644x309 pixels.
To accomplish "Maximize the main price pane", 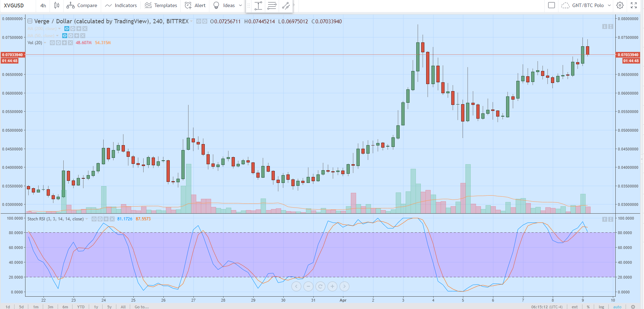I will click(x=611, y=26).
